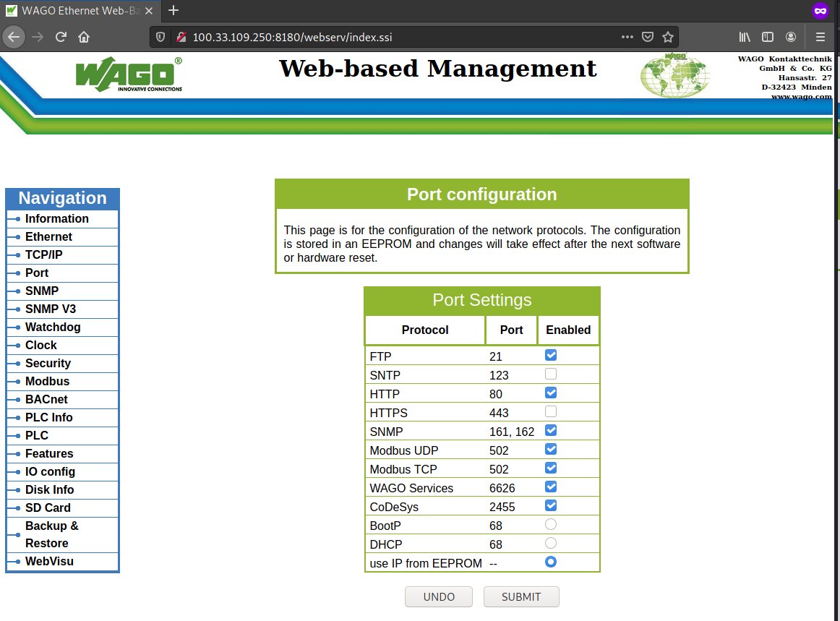840x621 pixels.
Task: Toggle the browser sidebar view
Action: [768, 37]
